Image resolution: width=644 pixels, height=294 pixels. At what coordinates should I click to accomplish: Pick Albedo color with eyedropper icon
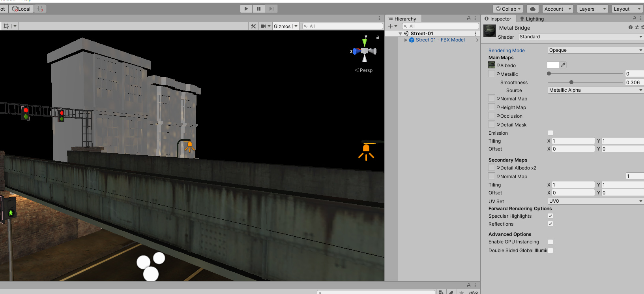point(563,65)
